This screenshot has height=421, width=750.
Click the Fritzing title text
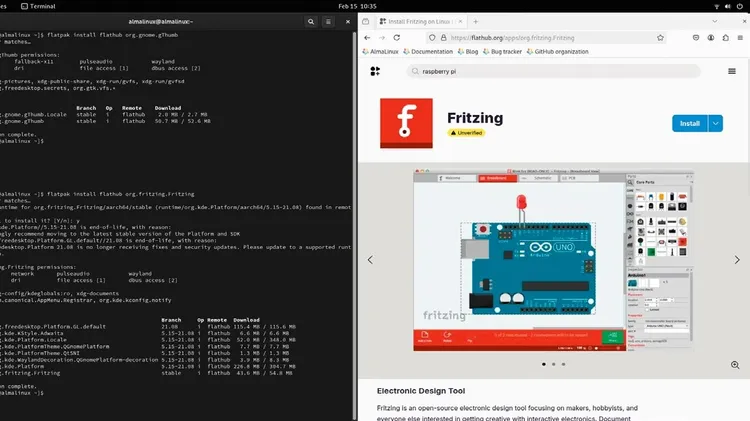(475, 118)
